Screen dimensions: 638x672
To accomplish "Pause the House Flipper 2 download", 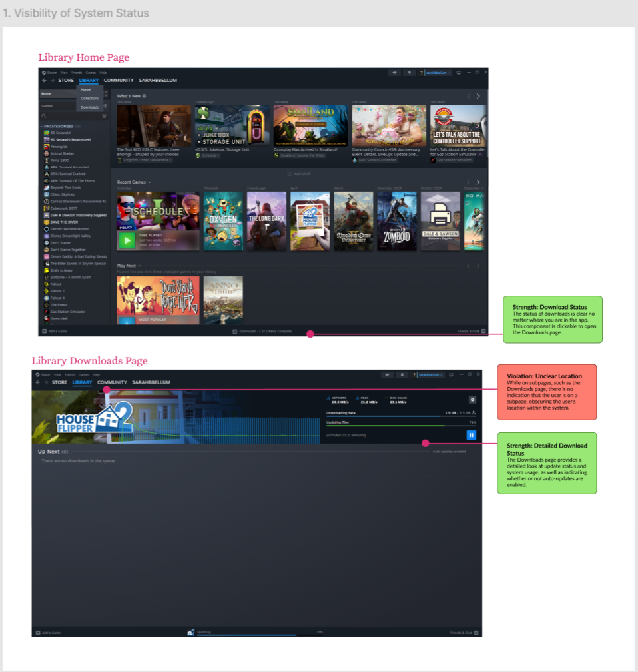I will pos(472,435).
